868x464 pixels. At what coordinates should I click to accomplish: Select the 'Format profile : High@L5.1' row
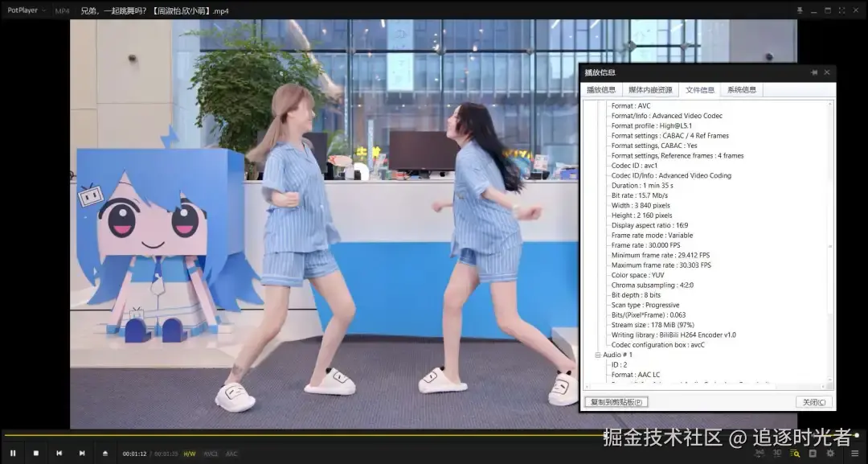coord(652,125)
